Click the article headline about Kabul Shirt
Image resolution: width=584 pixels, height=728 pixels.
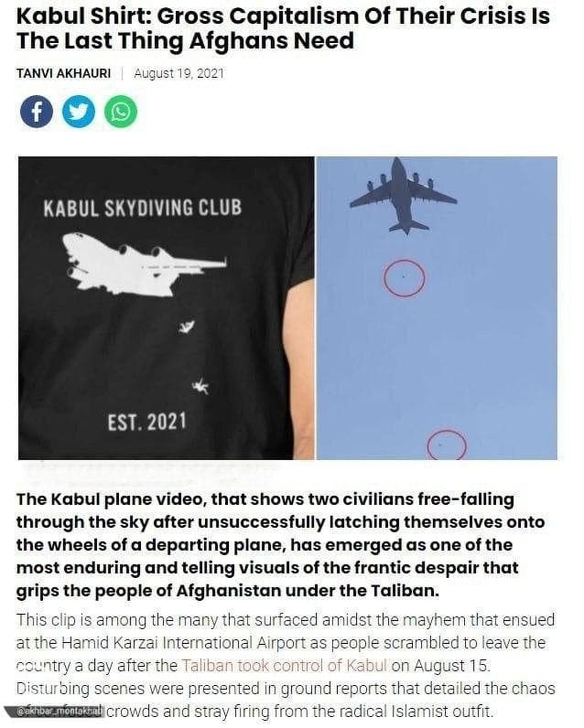click(283, 29)
